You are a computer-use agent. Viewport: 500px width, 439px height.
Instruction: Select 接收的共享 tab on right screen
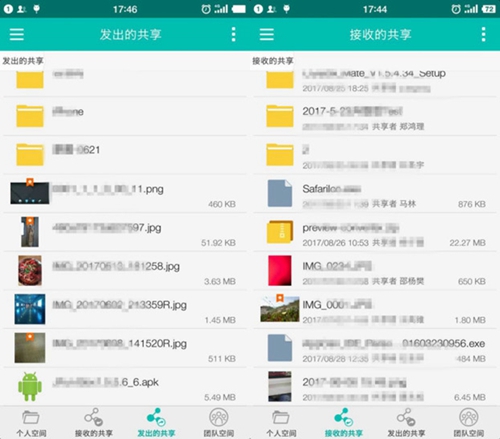344,423
